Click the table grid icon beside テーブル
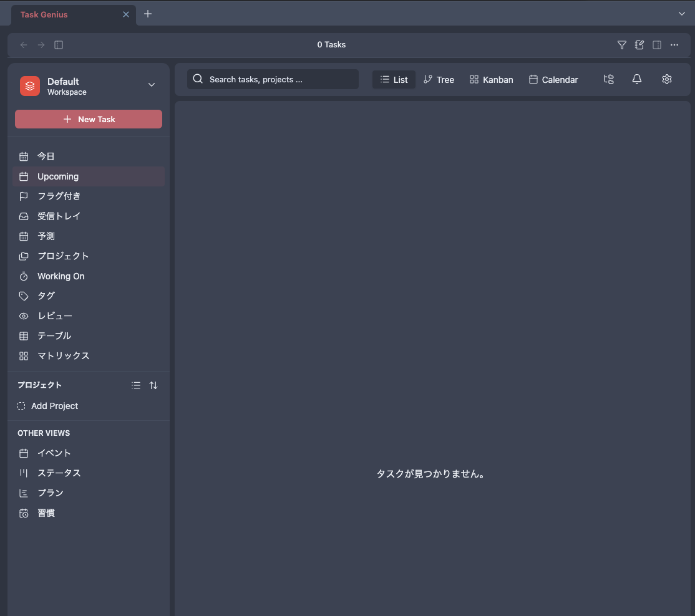This screenshot has width=695, height=616. tap(24, 336)
